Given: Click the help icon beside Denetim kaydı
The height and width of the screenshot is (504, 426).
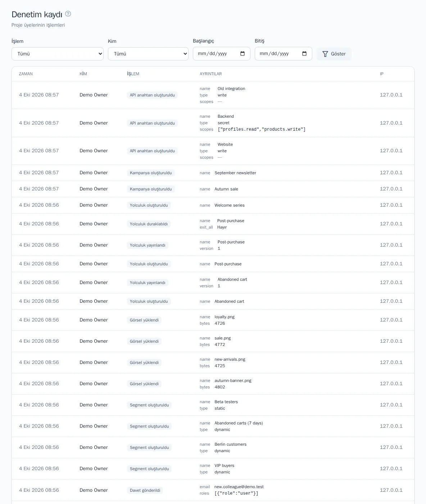Looking at the screenshot, I should point(68,14).
